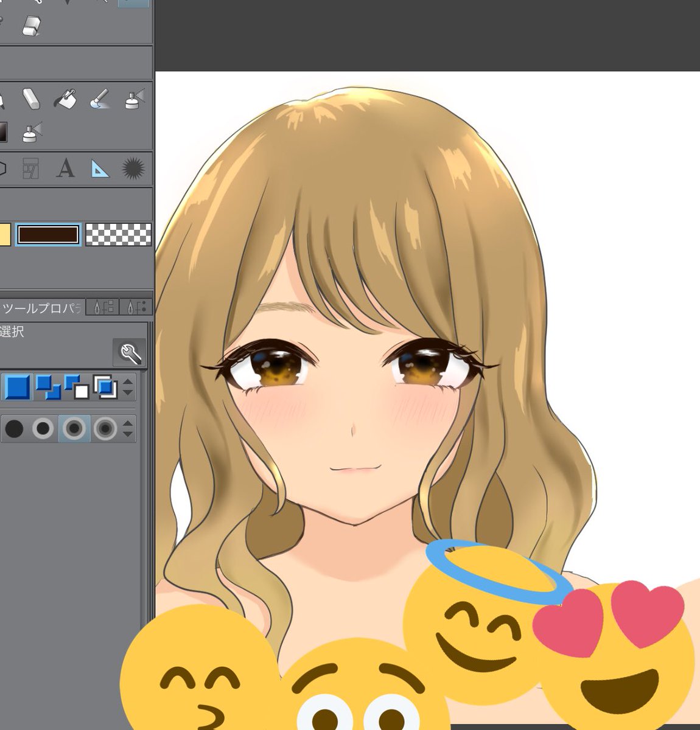Set selection mode to add to selection
The height and width of the screenshot is (730, 700).
[47, 387]
